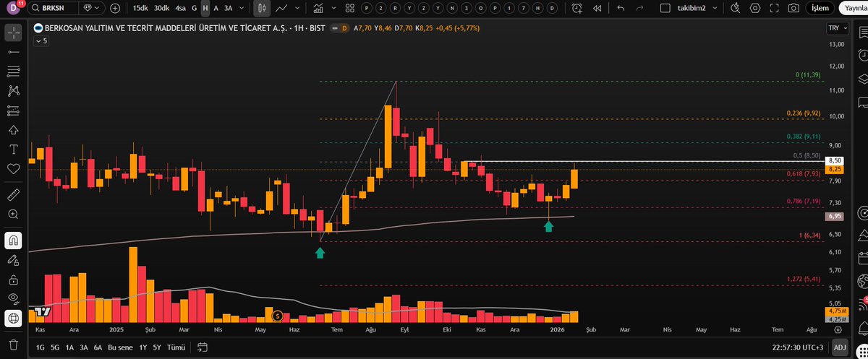This screenshot has width=868, height=359.
Task: Select the G daily interval
Action: (x=194, y=8)
